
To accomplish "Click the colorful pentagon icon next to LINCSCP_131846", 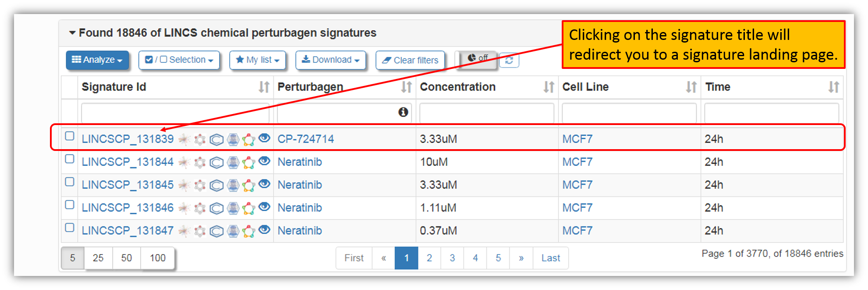I will [248, 208].
